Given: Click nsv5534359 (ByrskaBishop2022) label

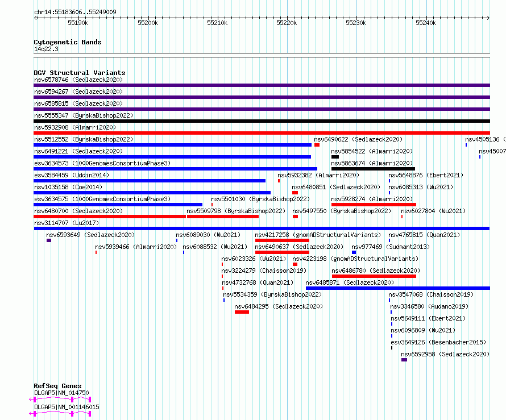Looking at the screenshot, I should pos(272,294).
